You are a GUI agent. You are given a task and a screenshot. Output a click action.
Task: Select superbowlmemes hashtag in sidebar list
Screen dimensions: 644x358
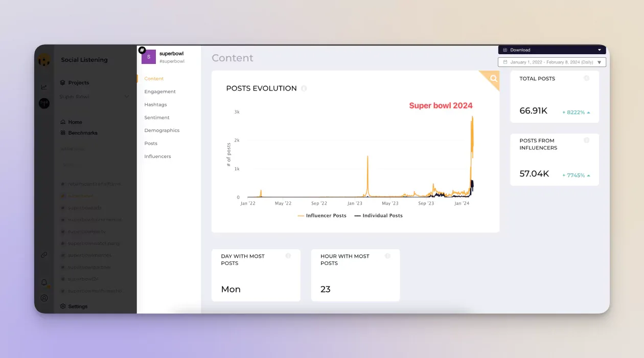(89, 255)
